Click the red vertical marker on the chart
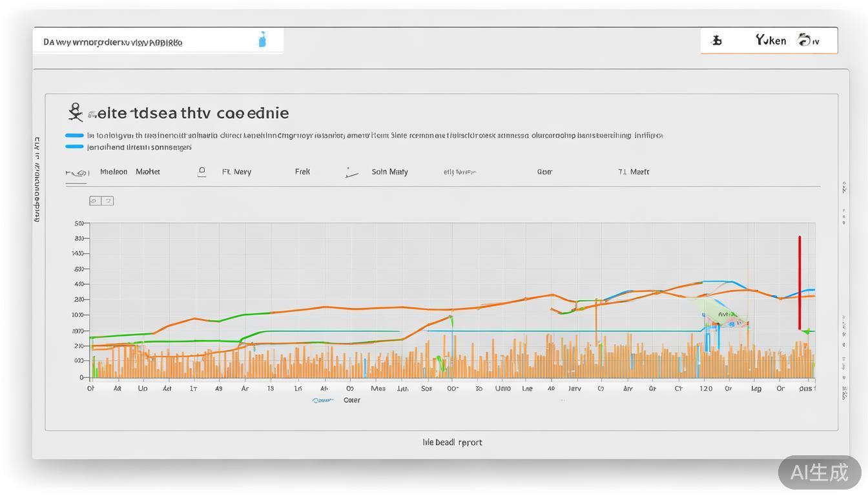868x496 pixels. pyautogui.click(x=800, y=283)
